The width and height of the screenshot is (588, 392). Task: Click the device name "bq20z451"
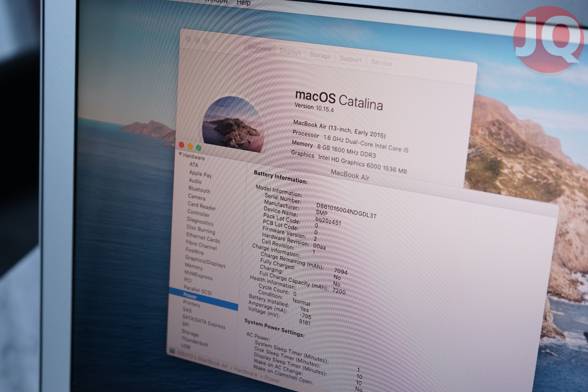tap(328, 222)
